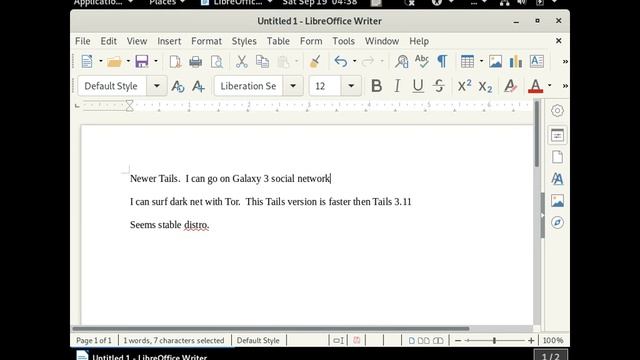Open the File menu

tap(82, 41)
